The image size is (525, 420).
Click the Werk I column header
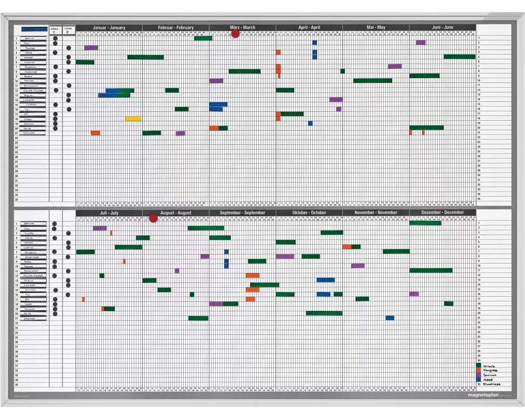(x=55, y=30)
